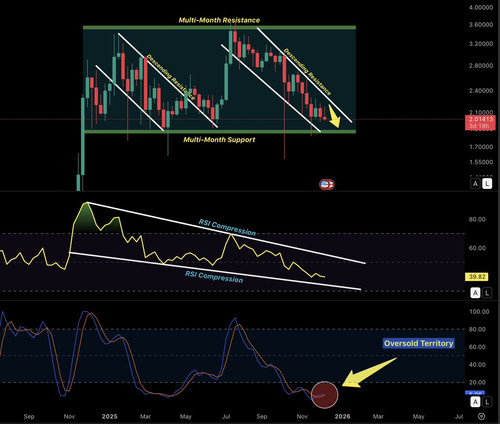Click the 80.00 level on RSI scale
This screenshot has width=500, height=424.
477,219
